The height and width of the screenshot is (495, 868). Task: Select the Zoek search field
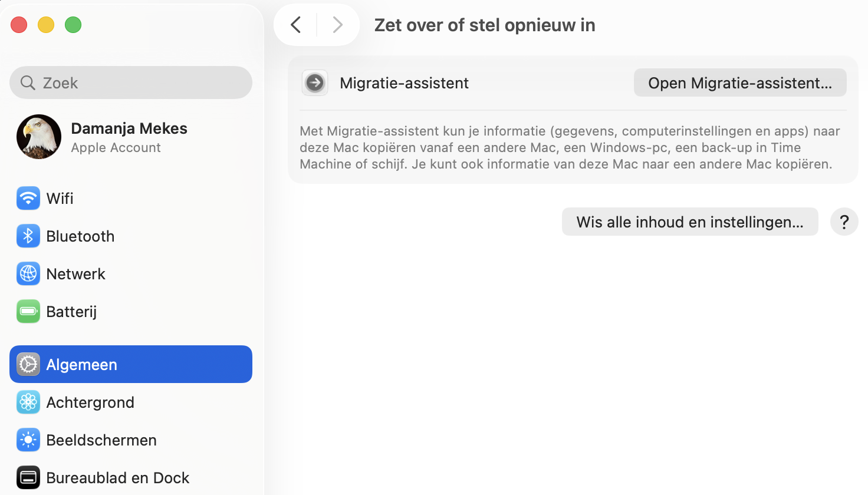(130, 82)
